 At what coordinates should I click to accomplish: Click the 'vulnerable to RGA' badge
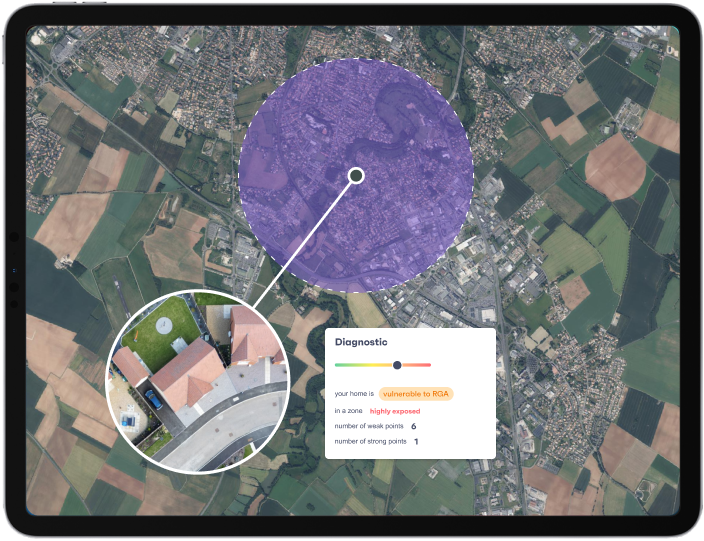coord(416,394)
